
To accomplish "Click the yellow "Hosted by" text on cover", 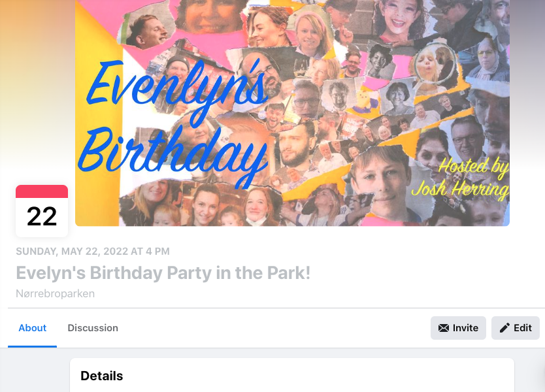I will pos(473,167).
